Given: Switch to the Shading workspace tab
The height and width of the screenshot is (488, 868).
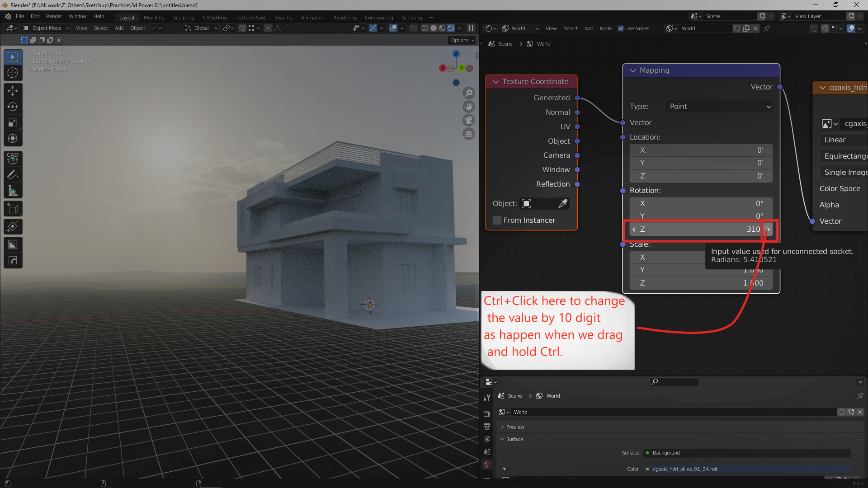Looking at the screenshot, I should click(283, 18).
